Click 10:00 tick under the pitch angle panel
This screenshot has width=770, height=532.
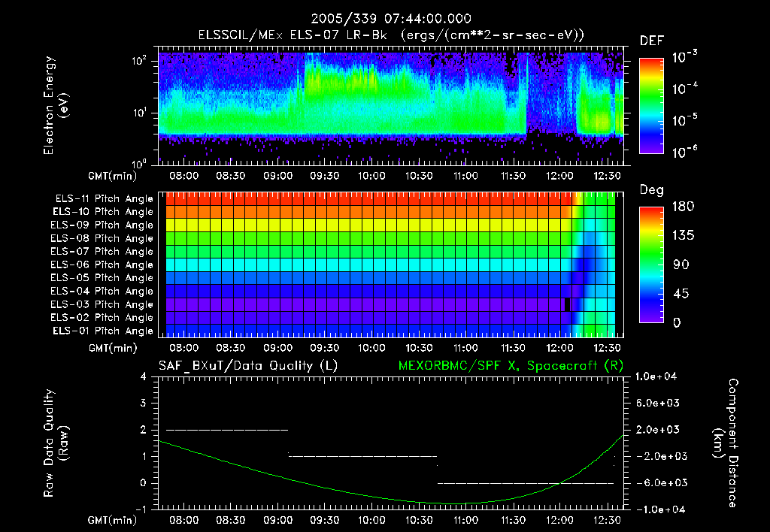[371, 348]
